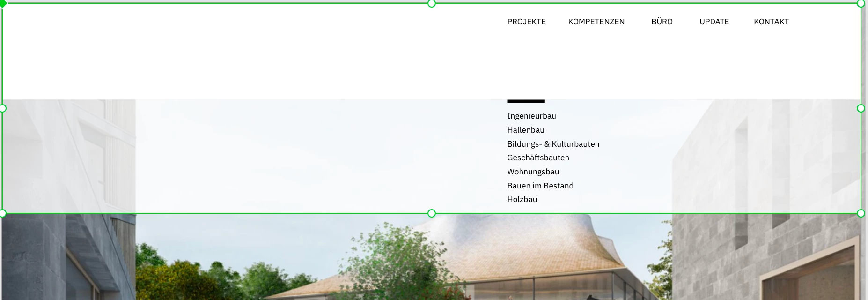The width and height of the screenshot is (868, 300).
Task: Open the KOMPETENZEN menu item
Action: pyautogui.click(x=596, y=22)
